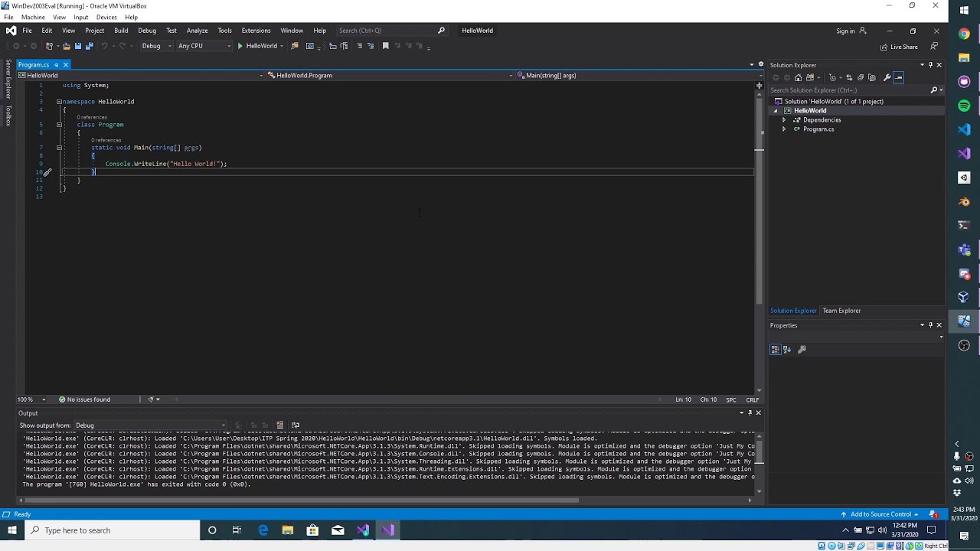Toggle word wrap in Output window
Image resolution: width=980 pixels, height=551 pixels.
pos(296,425)
